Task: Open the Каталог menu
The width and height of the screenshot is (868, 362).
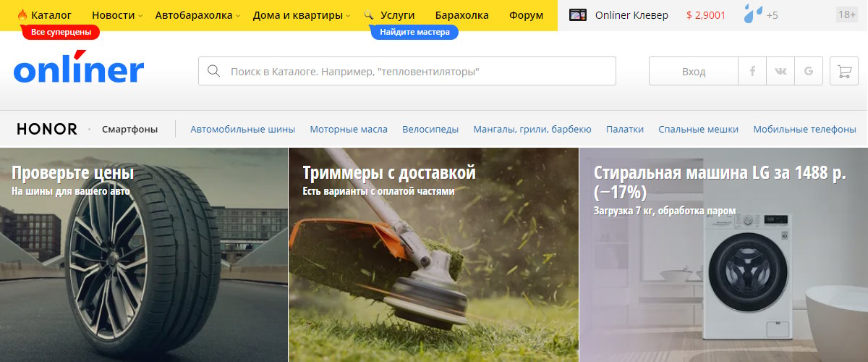Action: [x=51, y=15]
